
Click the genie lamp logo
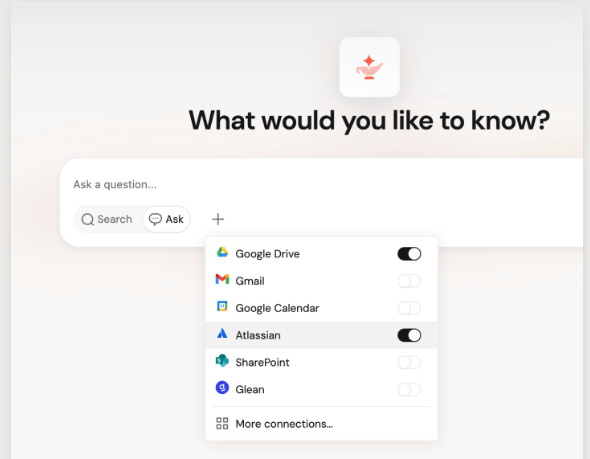[369, 67]
